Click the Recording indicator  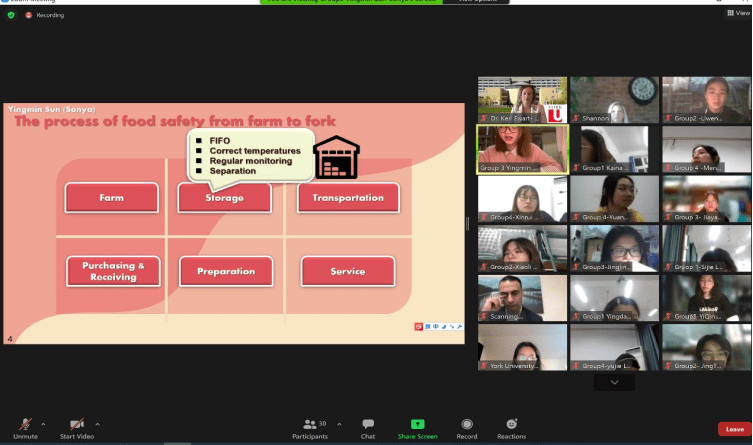45,15
